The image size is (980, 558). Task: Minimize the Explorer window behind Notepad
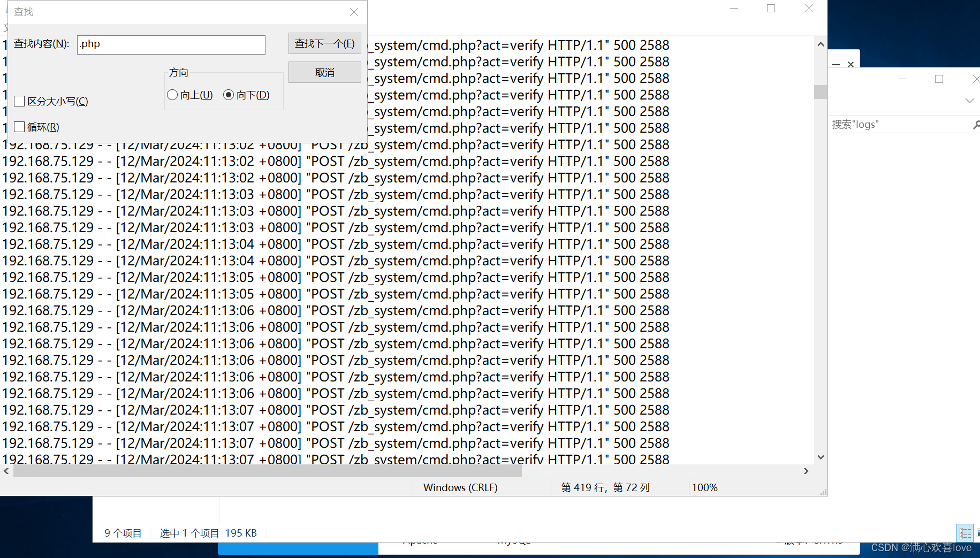(x=902, y=79)
